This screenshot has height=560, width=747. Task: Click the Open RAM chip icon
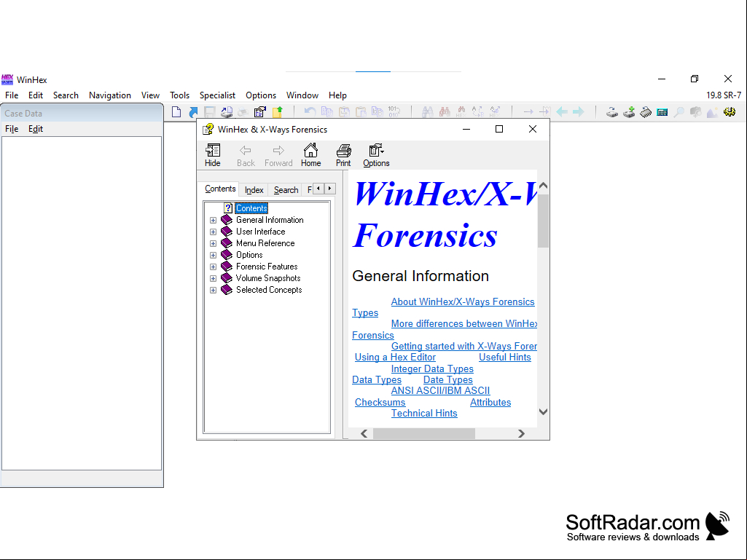click(646, 112)
